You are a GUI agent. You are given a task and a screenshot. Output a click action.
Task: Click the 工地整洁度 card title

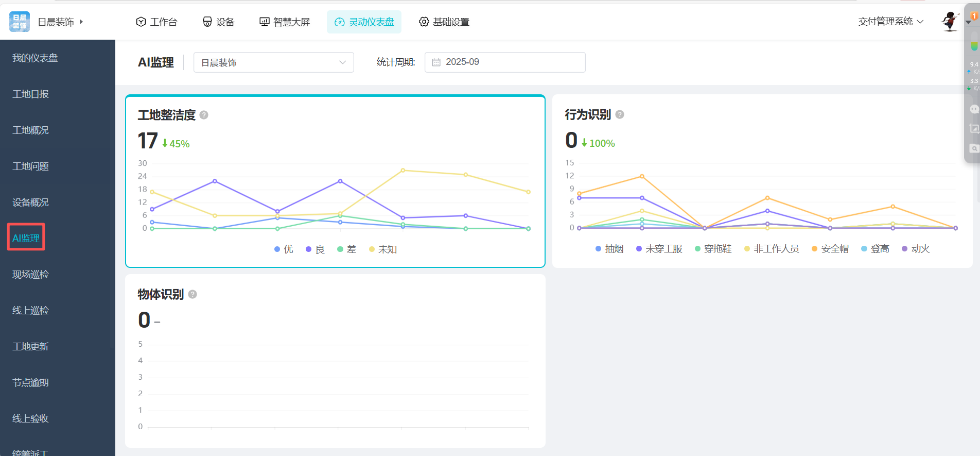pos(167,115)
